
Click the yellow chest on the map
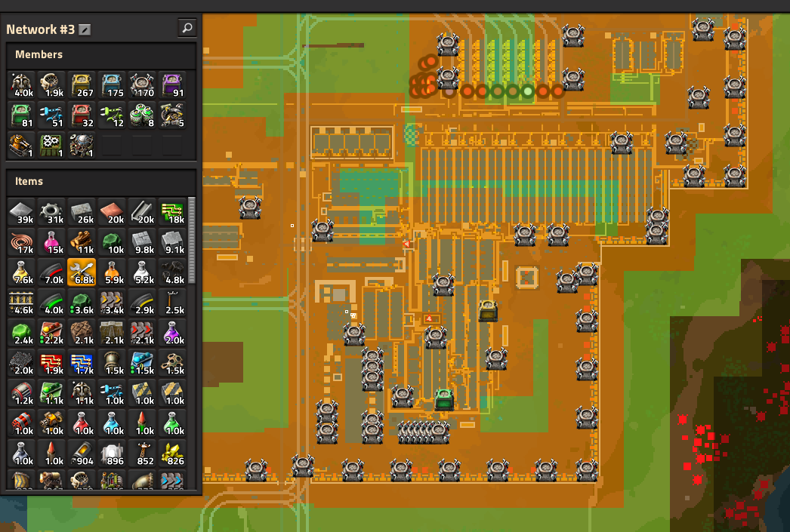tap(488, 311)
